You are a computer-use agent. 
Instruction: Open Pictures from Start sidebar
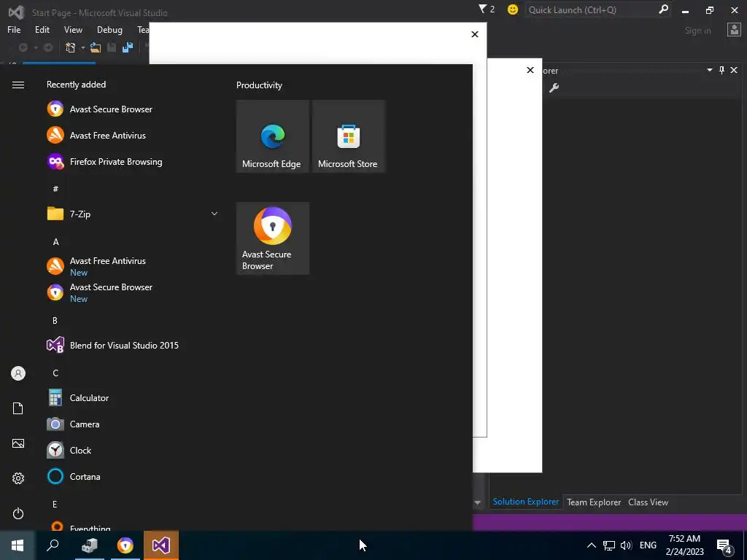click(18, 443)
